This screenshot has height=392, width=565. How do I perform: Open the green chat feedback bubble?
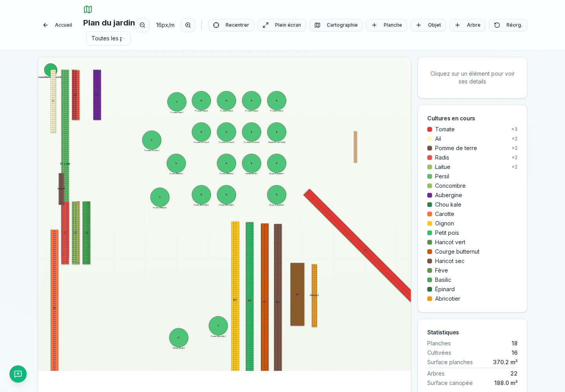coord(18,374)
